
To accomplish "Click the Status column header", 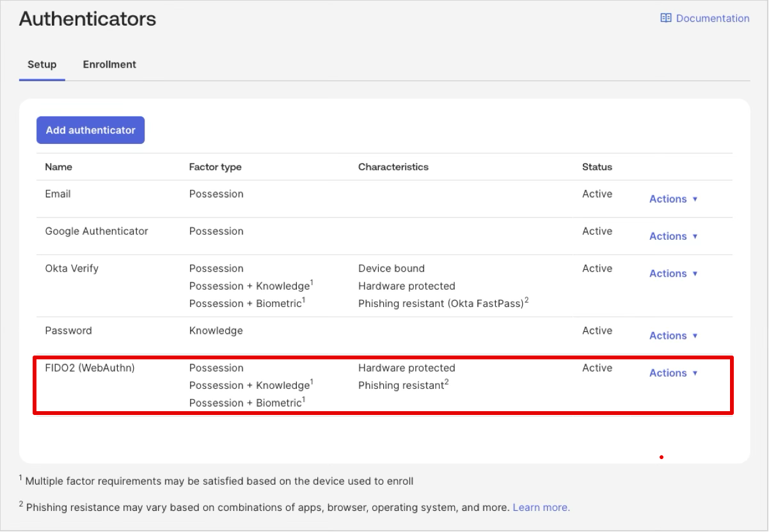I will [x=597, y=167].
